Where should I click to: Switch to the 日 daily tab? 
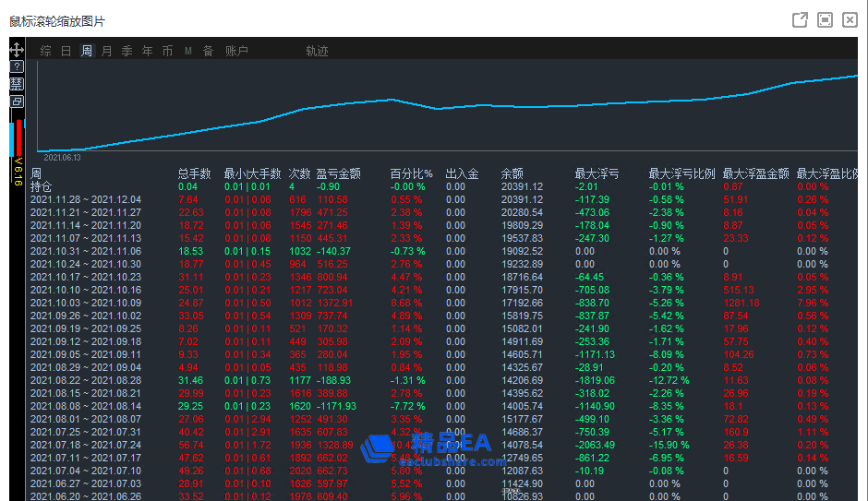[x=66, y=52]
